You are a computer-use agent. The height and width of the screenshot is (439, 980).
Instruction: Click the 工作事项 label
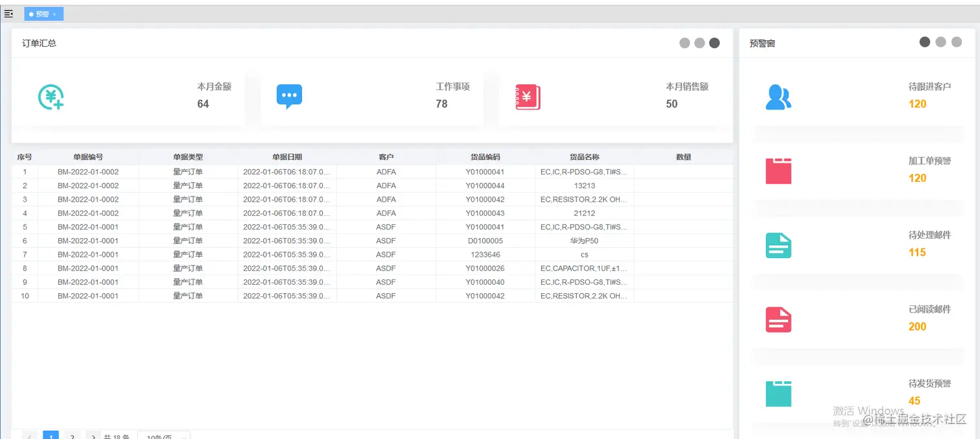click(452, 86)
